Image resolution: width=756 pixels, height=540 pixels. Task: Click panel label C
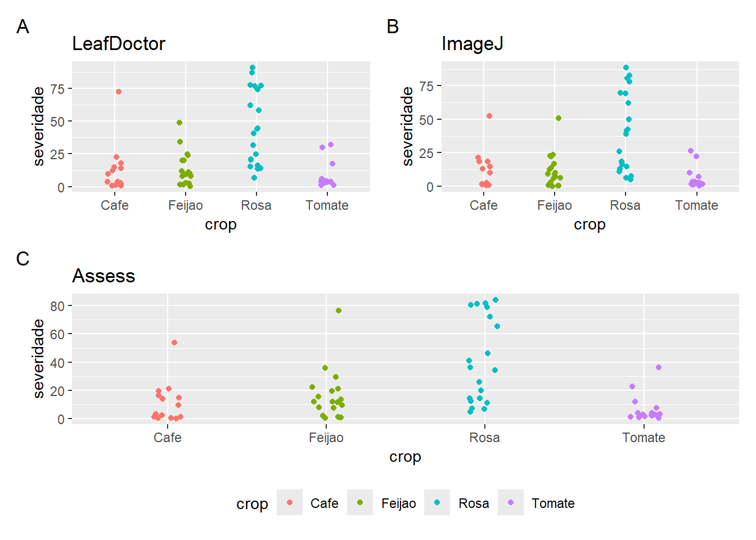coord(22,259)
